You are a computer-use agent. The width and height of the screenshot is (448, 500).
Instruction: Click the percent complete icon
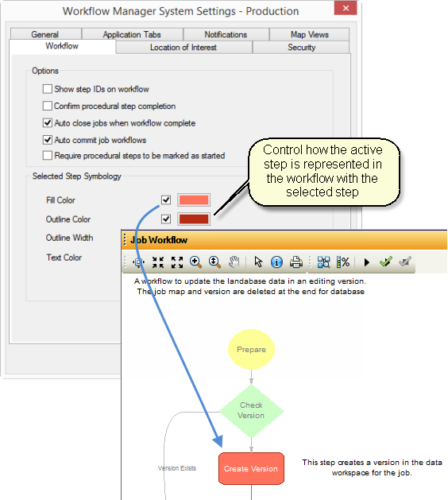pos(343,262)
